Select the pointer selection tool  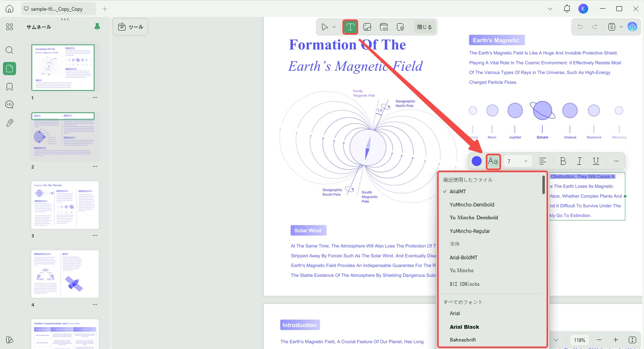325,27
